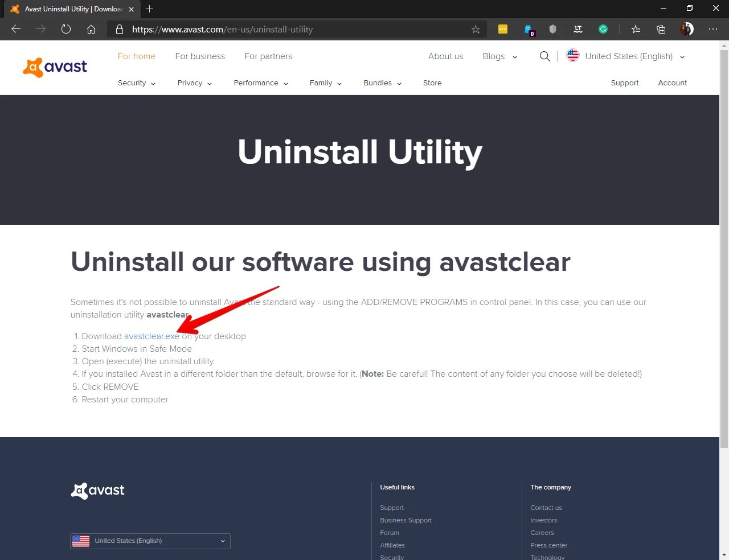729x560 pixels.
Task: Click the "Restart your computer" step
Action: [x=125, y=400]
